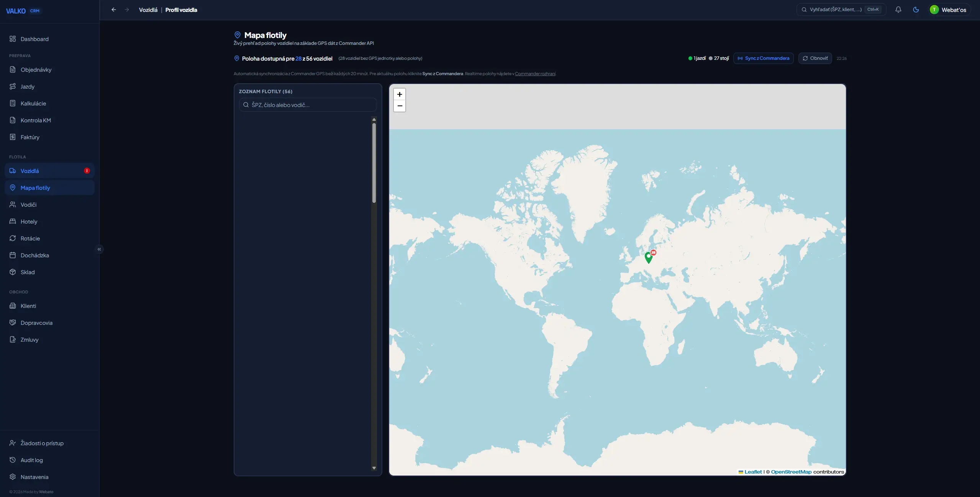Click the '22:26' last update time
980x497 pixels.
(x=841, y=59)
